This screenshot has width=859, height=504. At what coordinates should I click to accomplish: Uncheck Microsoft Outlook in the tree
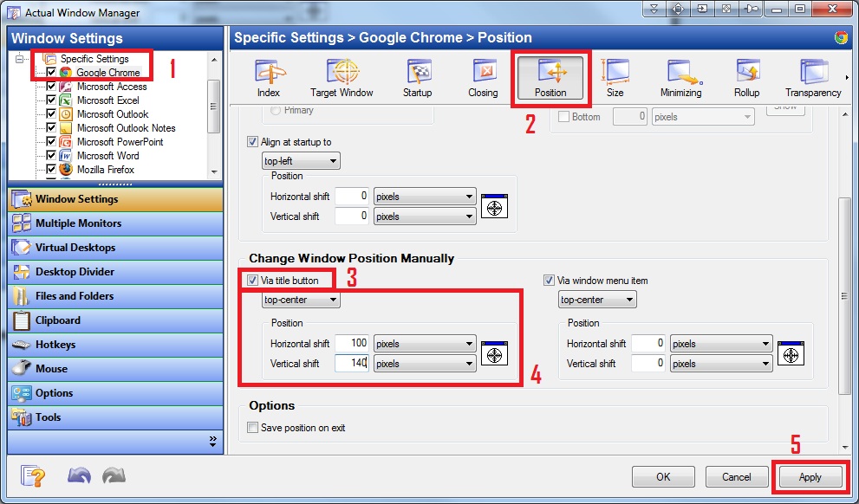pyautogui.click(x=51, y=113)
